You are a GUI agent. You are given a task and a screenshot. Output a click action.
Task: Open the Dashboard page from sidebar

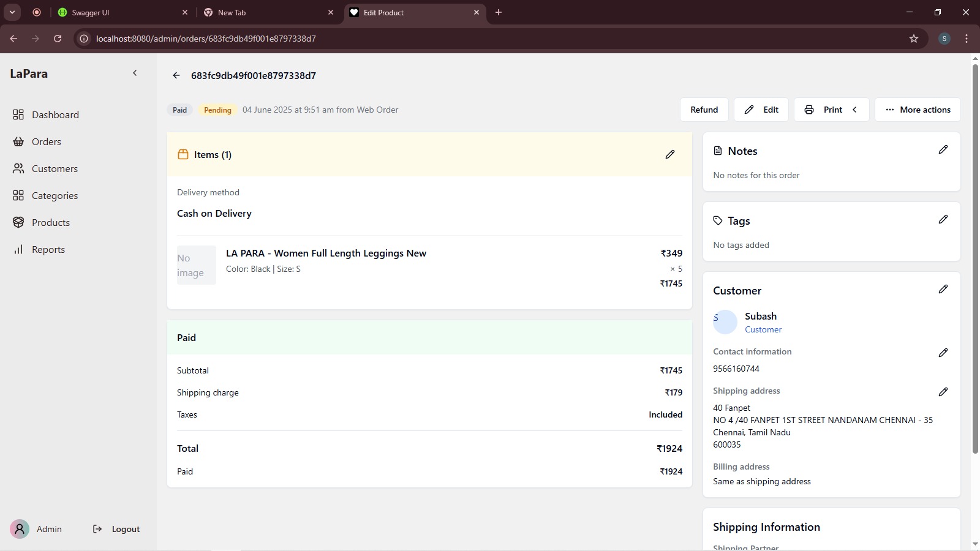(x=55, y=114)
